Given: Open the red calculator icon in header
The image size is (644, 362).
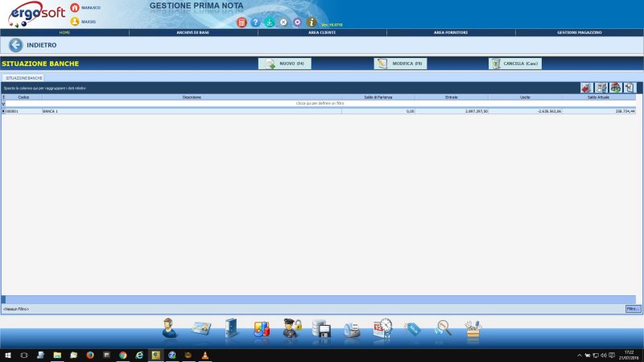Looking at the screenshot, I should coord(242,23).
